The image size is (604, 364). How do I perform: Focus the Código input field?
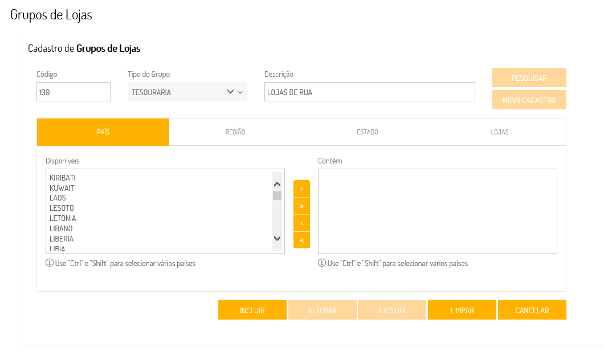[x=74, y=92]
